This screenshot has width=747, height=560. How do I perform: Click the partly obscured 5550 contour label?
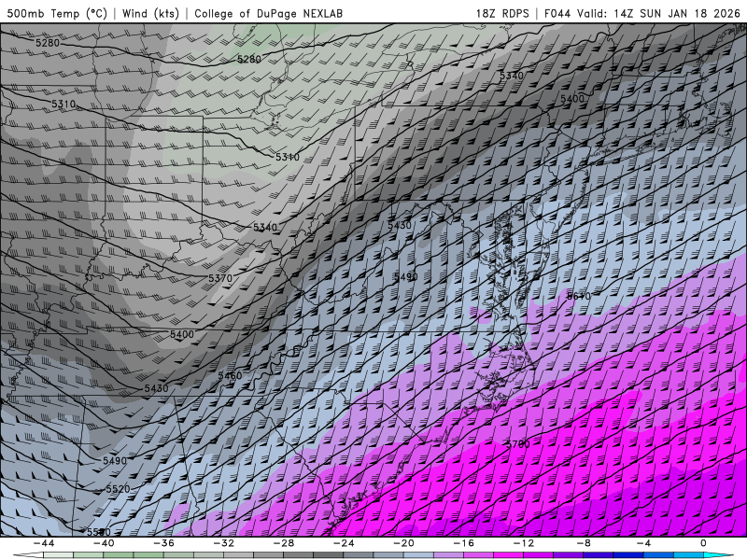99,532
